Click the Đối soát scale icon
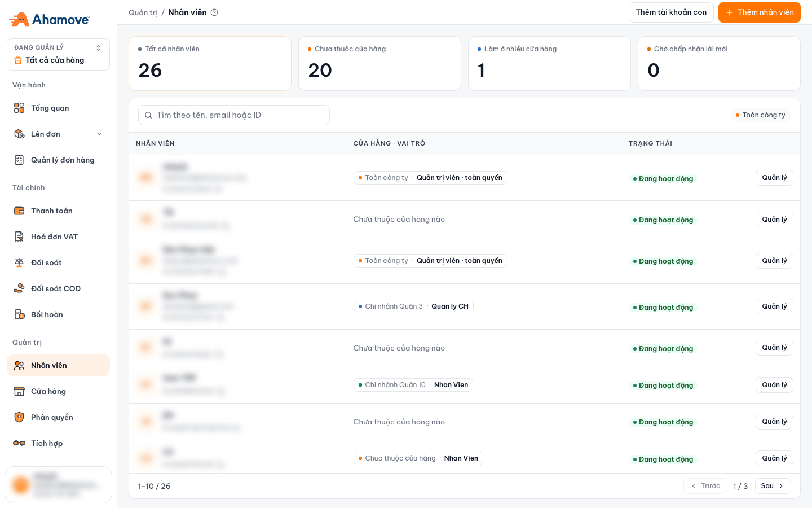 [x=19, y=262]
